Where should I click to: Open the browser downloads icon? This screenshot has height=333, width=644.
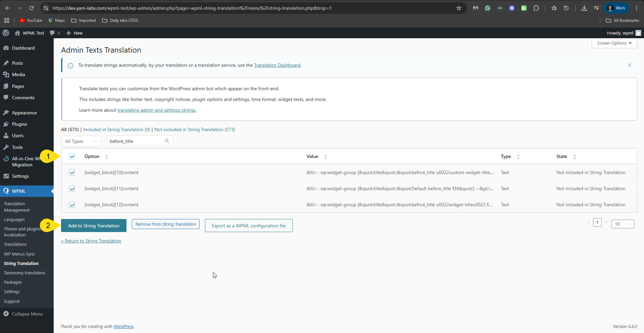(584, 8)
